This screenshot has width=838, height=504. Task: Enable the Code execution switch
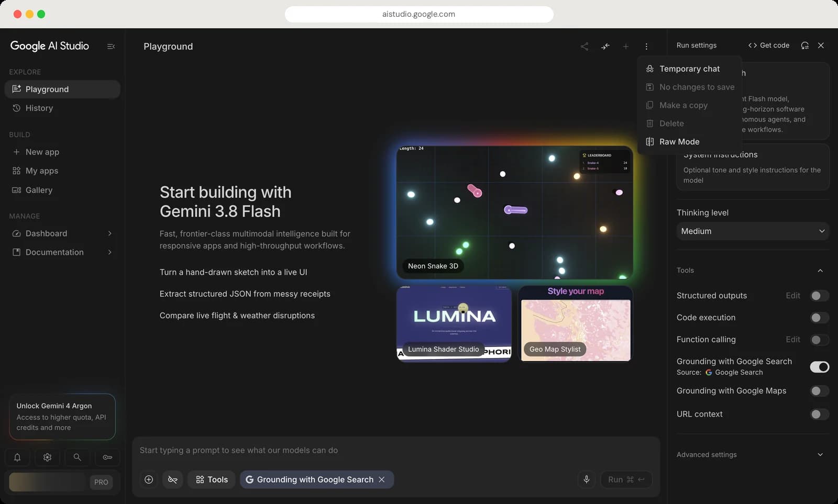(820, 318)
